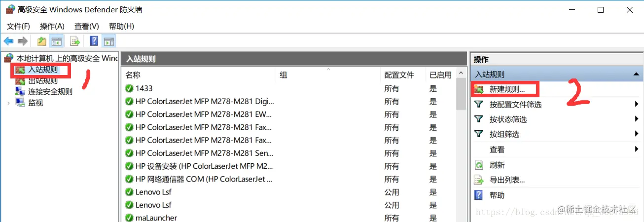Select 出站规则 in the tree
This screenshot has width=644, height=222.
pyautogui.click(x=43, y=81)
